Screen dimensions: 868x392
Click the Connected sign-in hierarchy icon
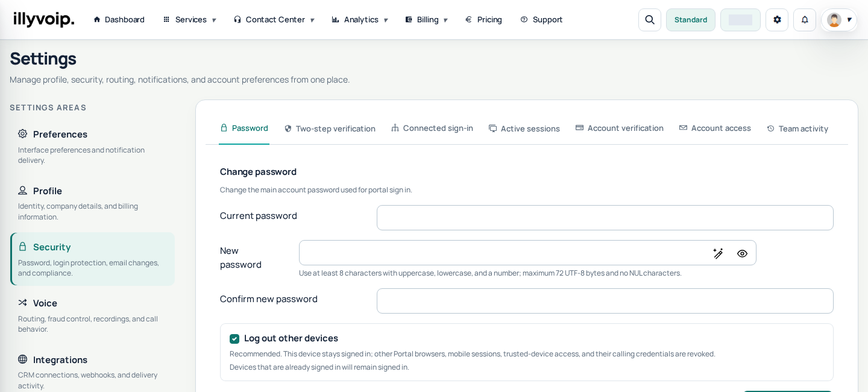point(395,128)
